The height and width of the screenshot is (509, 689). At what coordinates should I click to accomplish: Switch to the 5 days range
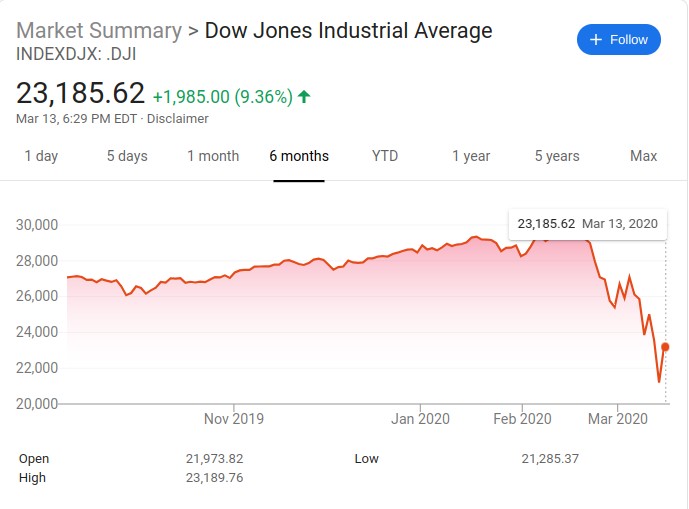(x=127, y=156)
